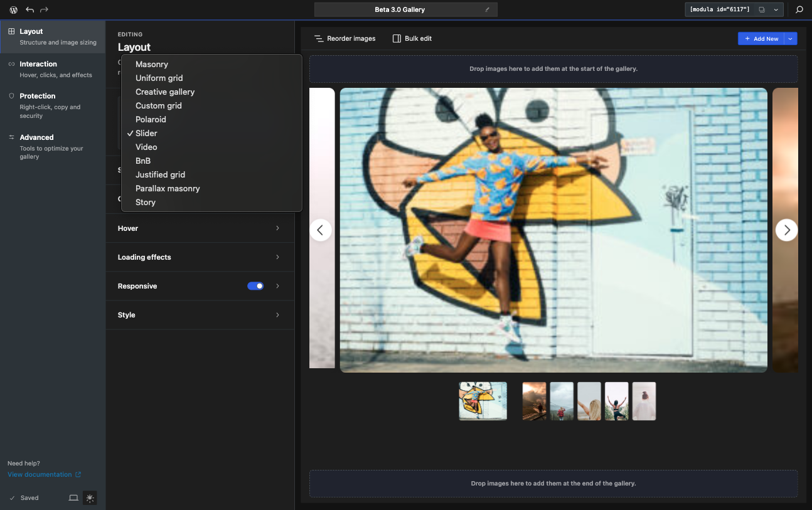812x510 pixels.
Task: Undo the last change with the undo arrow
Action: (29, 10)
